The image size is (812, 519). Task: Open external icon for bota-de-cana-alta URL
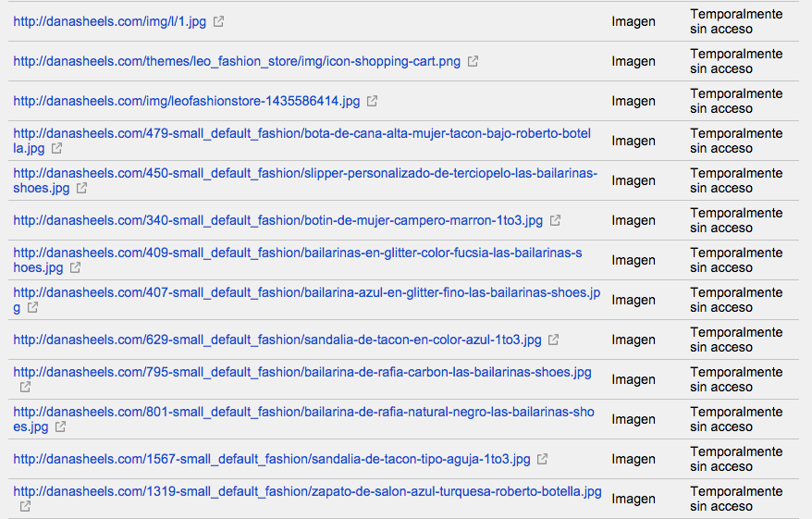coord(57,148)
